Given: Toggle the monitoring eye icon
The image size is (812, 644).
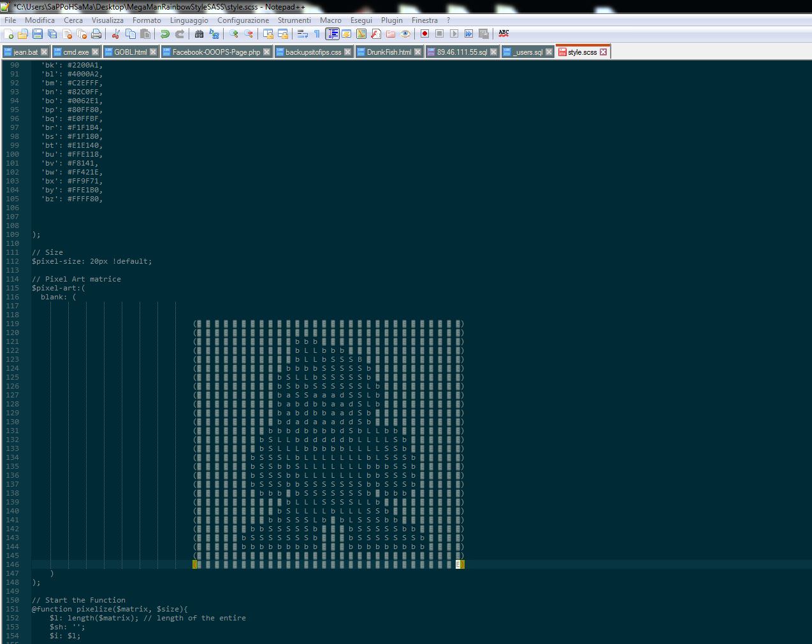Looking at the screenshot, I should (x=405, y=34).
